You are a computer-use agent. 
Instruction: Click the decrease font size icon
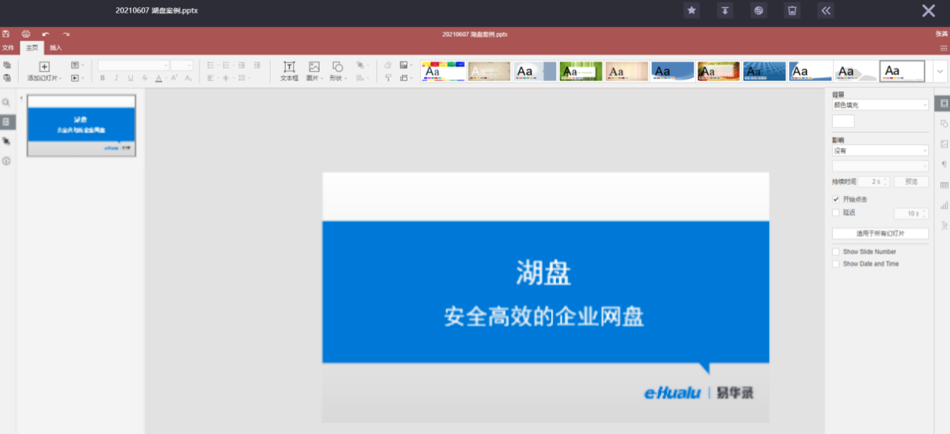point(188,78)
